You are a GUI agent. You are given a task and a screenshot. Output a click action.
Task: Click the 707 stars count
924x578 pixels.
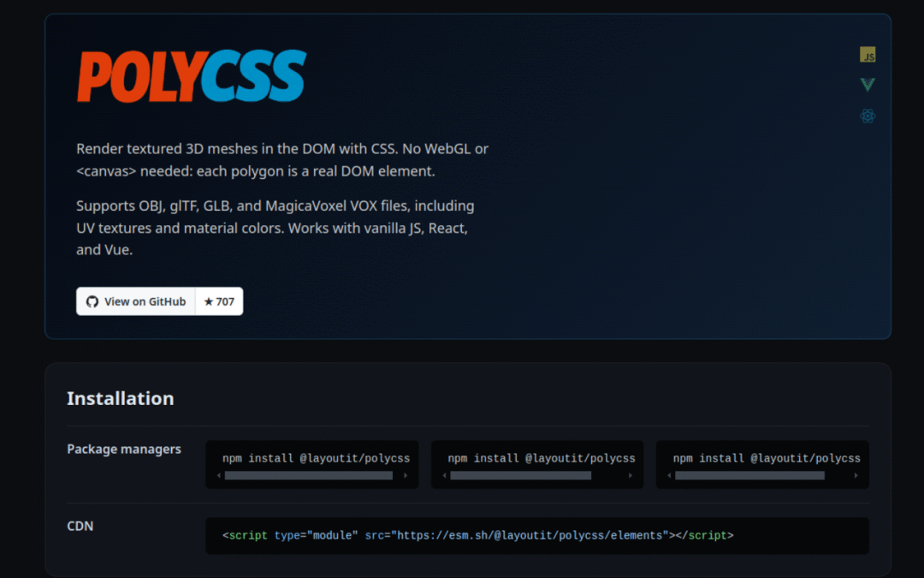[x=219, y=301]
